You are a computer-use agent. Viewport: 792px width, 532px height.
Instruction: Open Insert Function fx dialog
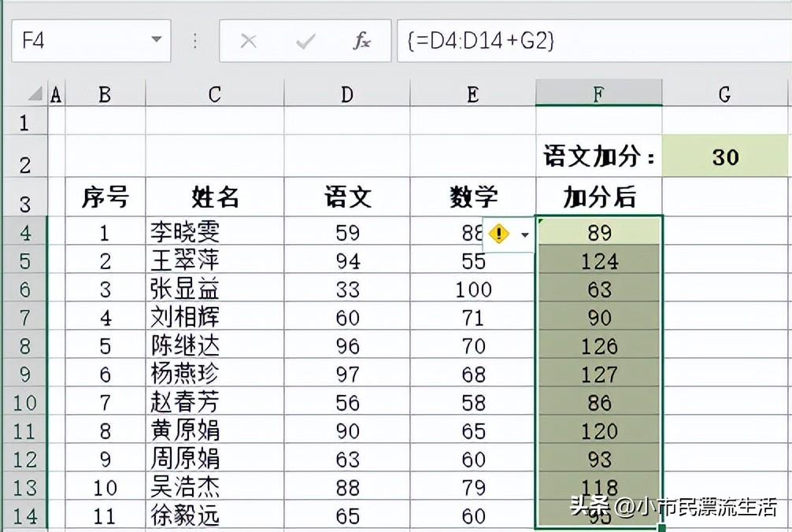click(361, 40)
